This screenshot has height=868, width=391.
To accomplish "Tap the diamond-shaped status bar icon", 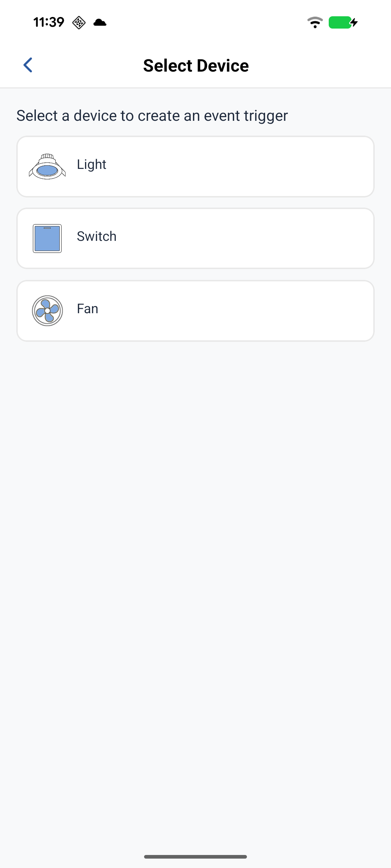I will 79,22.
